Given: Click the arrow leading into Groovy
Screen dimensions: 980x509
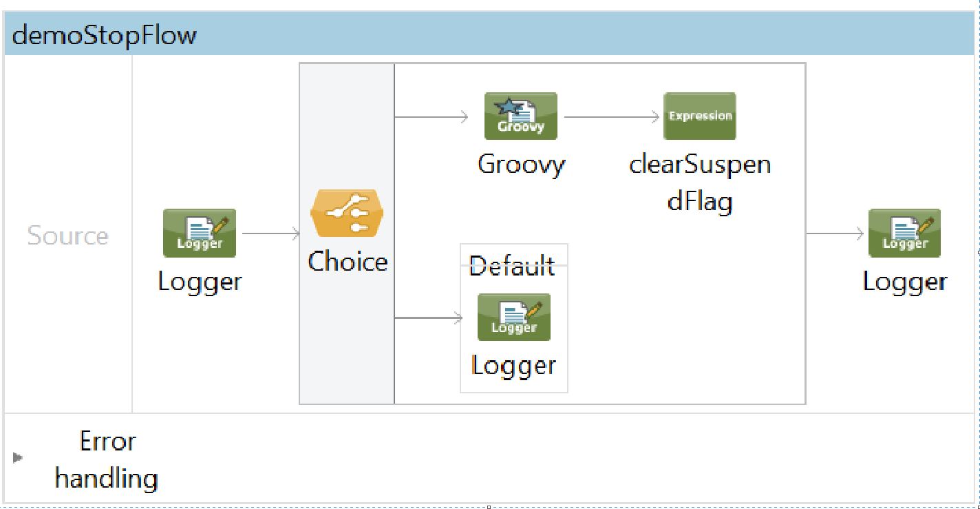Looking at the screenshot, I should click(x=432, y=117).
